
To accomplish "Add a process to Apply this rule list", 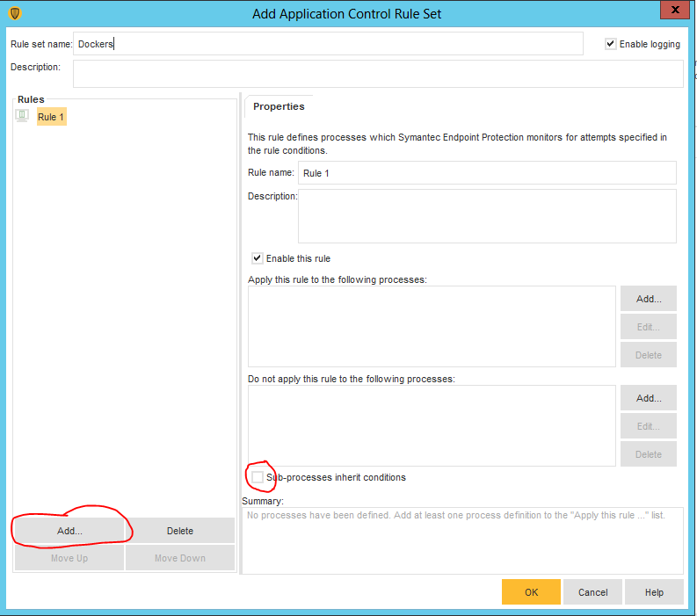I will coord(649,299).
